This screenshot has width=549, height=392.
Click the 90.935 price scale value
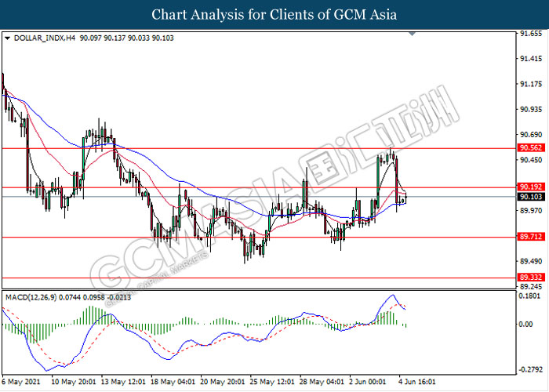531,110
